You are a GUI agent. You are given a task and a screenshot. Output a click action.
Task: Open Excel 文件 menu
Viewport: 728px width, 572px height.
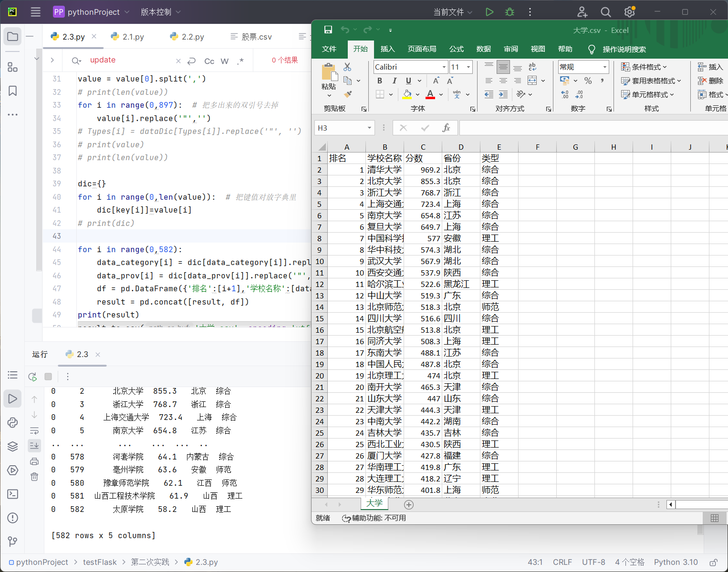[x=329, y=49]
